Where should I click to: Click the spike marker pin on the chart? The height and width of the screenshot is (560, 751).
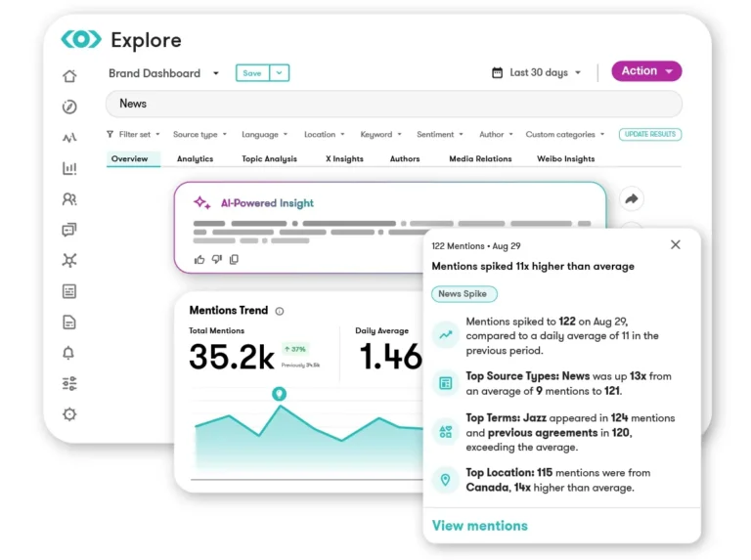pyautogui.click(x=280, y=394)
